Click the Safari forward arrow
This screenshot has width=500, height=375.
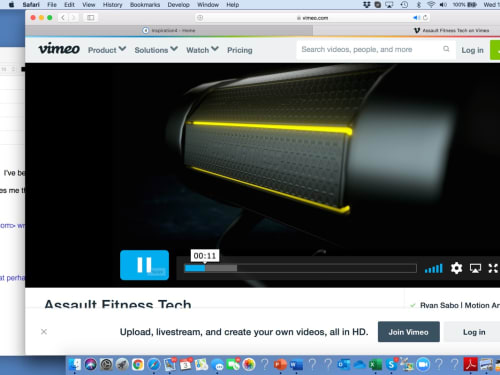74,18
